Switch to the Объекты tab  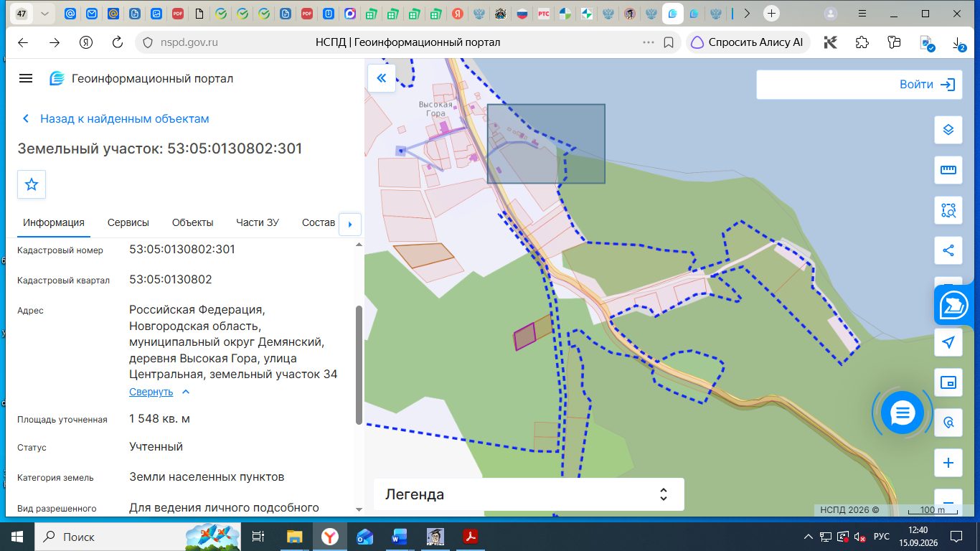point(193,222)
